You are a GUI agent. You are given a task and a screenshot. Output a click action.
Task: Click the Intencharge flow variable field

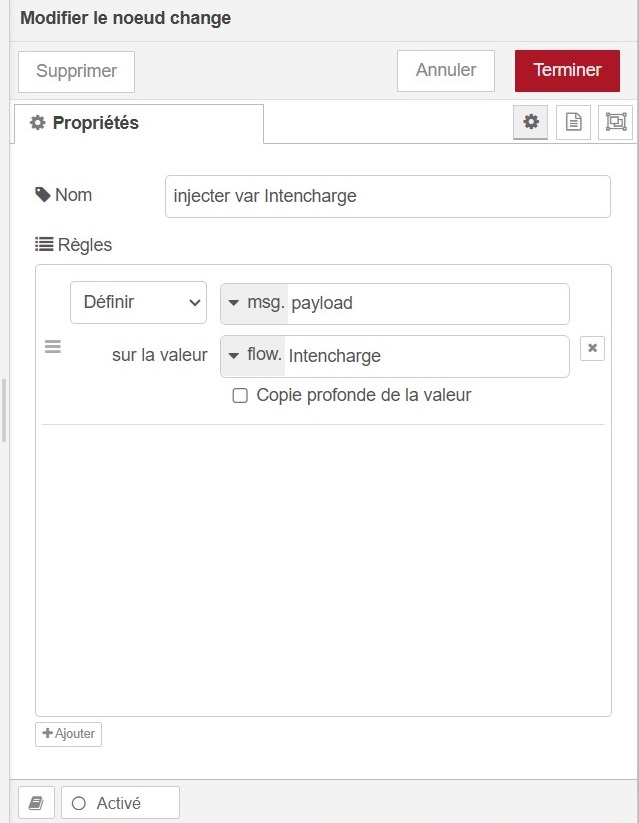click(430, 356)
